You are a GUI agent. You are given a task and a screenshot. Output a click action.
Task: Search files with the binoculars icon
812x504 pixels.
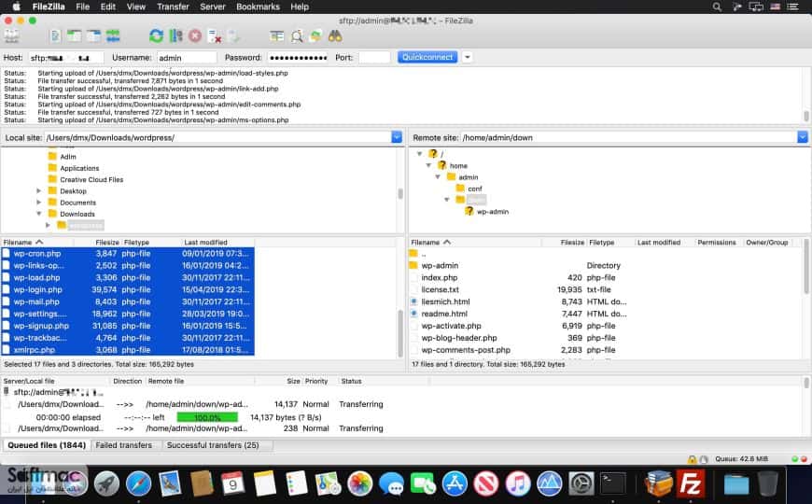(335, 36)
